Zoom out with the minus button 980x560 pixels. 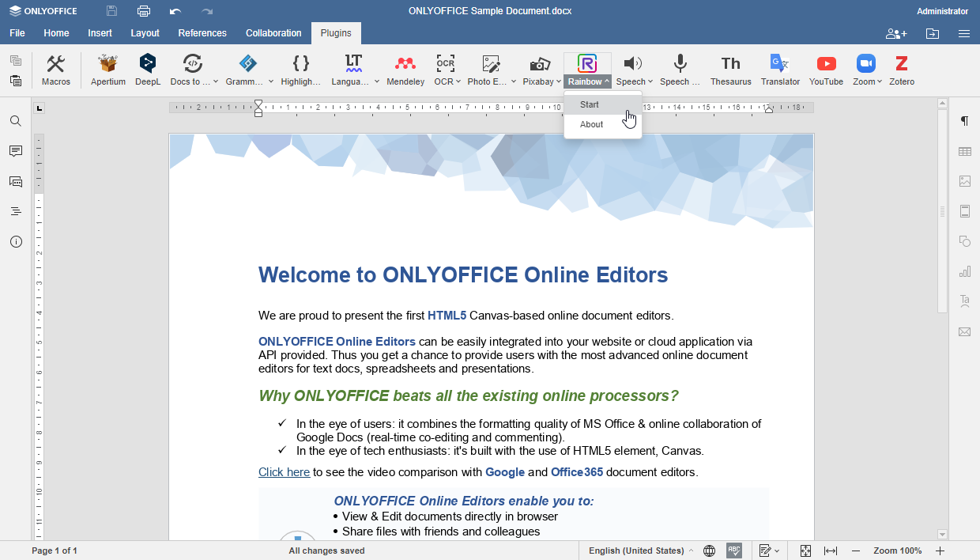856,551
